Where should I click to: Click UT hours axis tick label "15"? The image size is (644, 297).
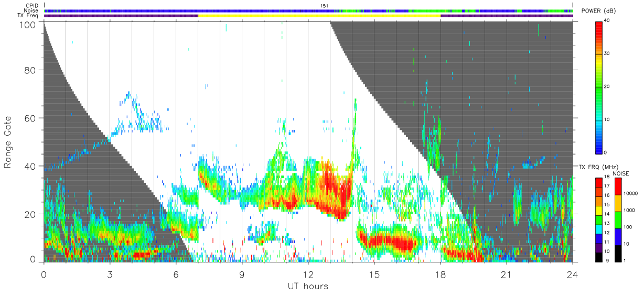374,274
